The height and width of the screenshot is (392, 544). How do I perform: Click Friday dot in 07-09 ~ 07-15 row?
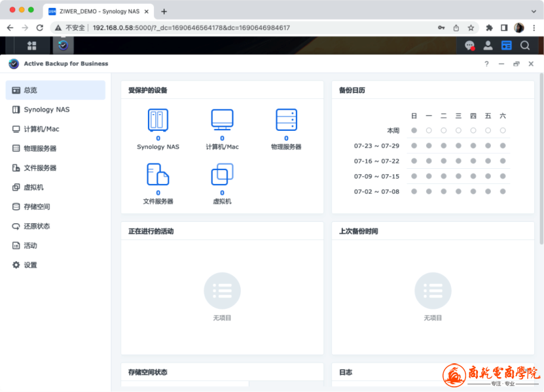(488, 176)
